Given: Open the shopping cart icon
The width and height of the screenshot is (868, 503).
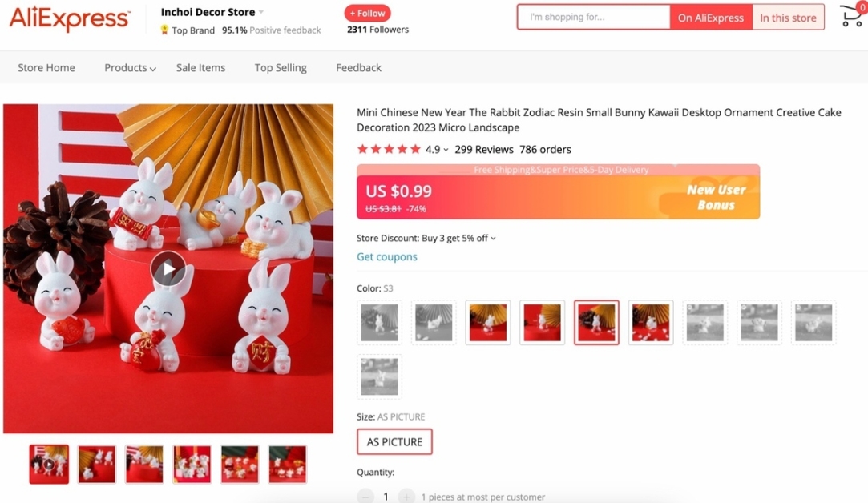Looking at the screenshot, I should click(x=852, y=15).
